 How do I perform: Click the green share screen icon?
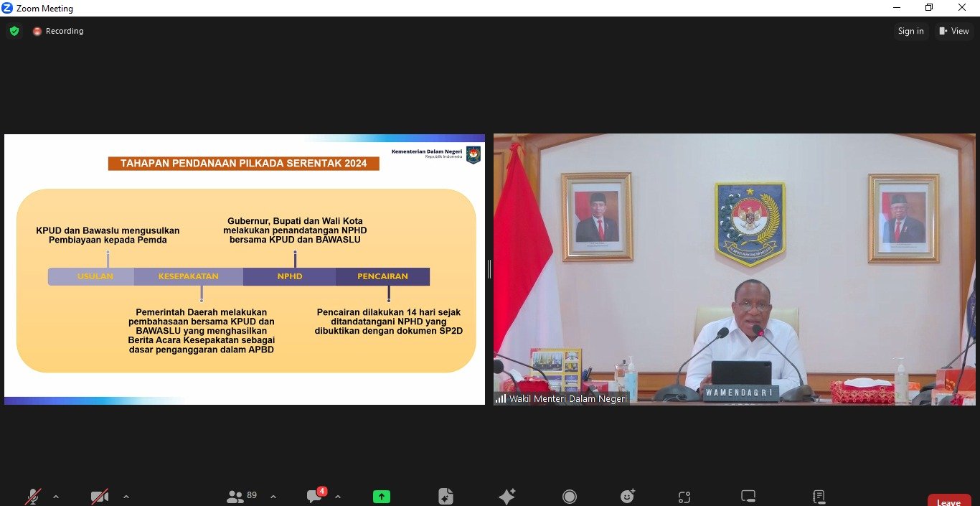pyautogui.click(x=382, y=496)
